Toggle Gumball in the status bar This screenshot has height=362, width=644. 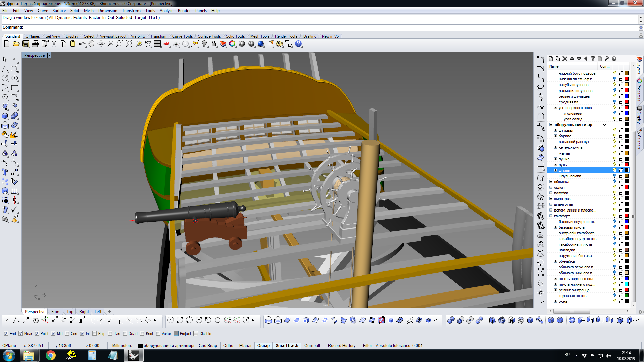click(312, 346)
